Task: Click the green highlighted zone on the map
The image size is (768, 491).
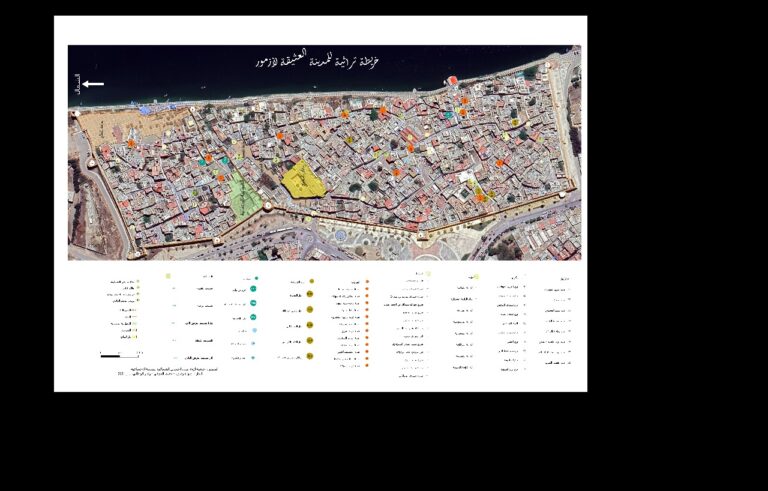Action: (x=243, y=194)
